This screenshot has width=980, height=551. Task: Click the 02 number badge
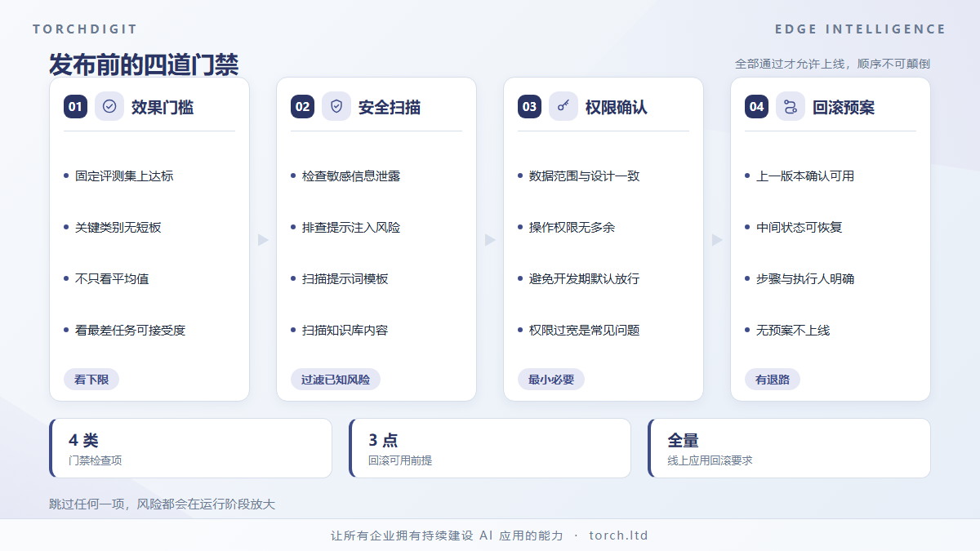click(x=302, y=106)
